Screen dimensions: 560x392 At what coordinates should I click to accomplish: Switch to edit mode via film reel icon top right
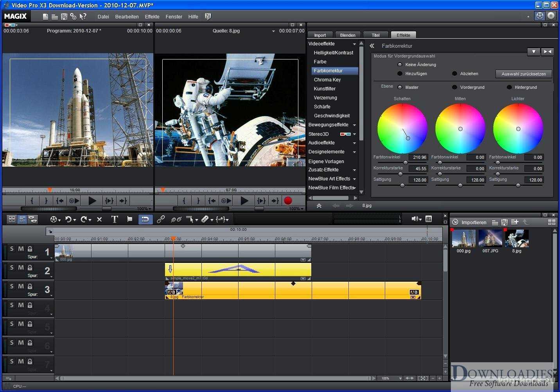[540, 16]
